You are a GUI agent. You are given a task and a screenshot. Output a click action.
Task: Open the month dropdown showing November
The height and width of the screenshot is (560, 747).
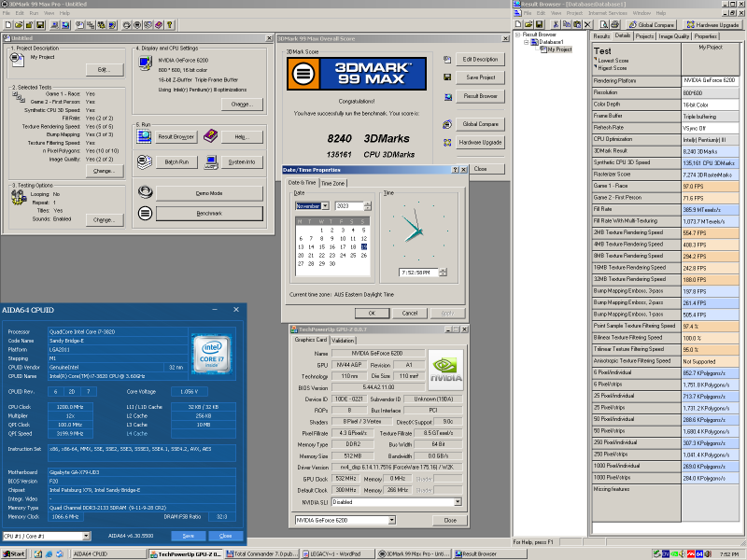click(325, 206)
